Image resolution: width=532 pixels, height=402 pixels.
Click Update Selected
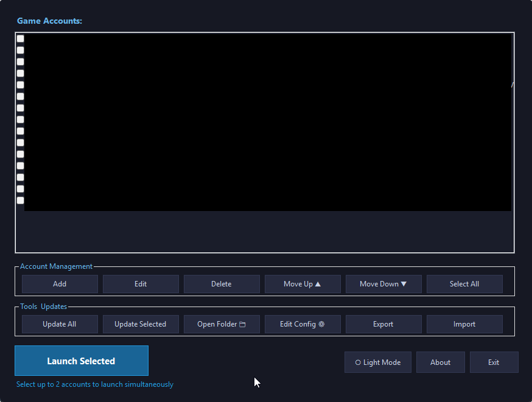[x=141, y=324]
